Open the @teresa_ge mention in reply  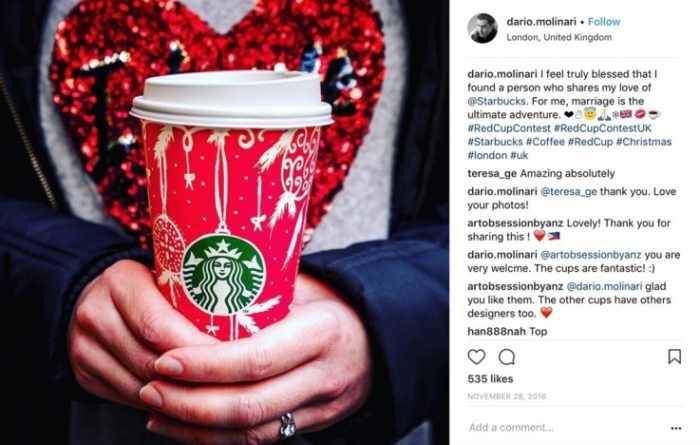568,192
